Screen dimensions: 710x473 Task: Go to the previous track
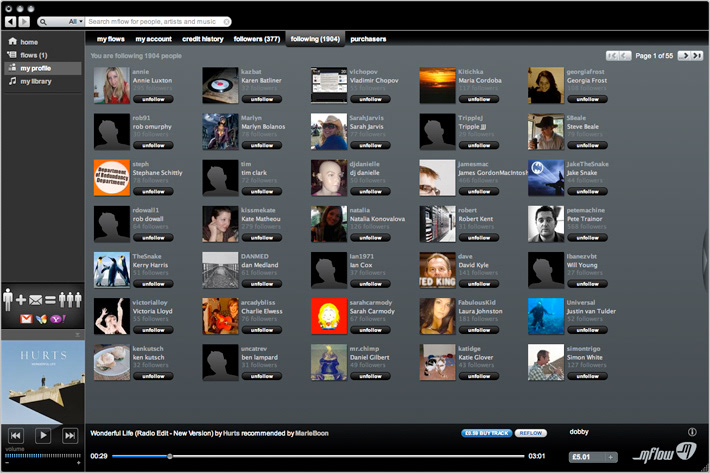click(16, 435)
